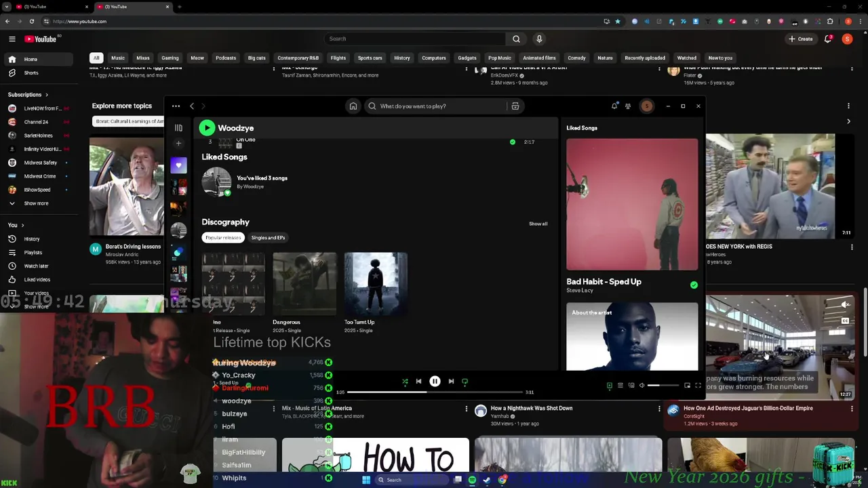Viewport: 868px width, 488px height.
Task: Expand Your Library sidebar in Spotify
Action: click(178, 127)
